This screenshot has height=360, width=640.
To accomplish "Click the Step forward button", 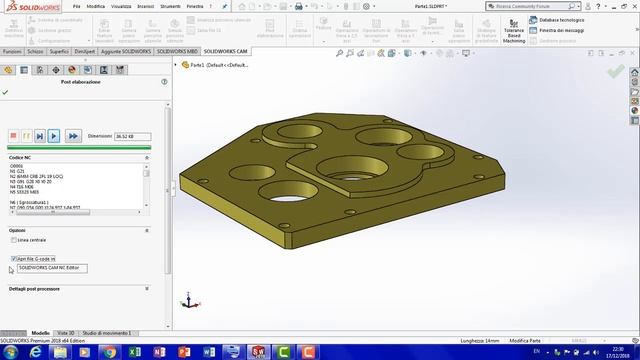I will [40, 136].
